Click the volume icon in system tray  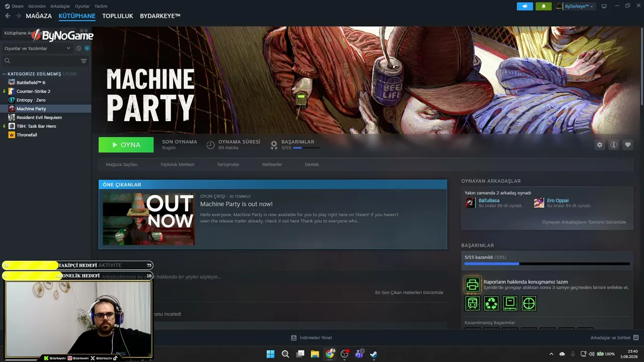(x=592, y=354)
